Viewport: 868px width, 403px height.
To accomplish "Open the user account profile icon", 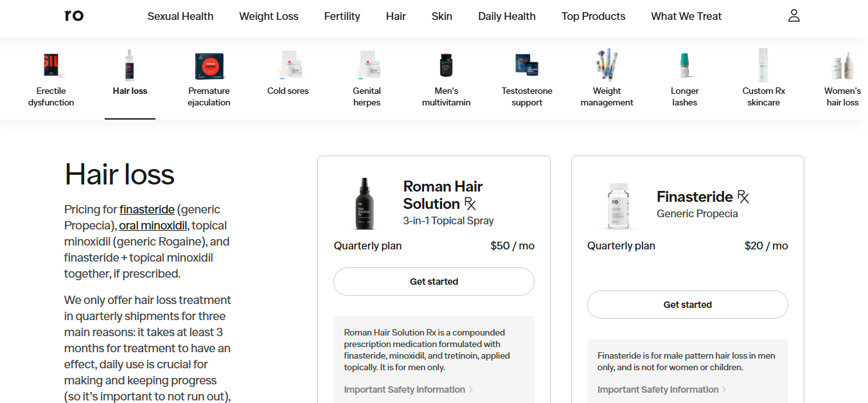I will (x=793, y=16).
